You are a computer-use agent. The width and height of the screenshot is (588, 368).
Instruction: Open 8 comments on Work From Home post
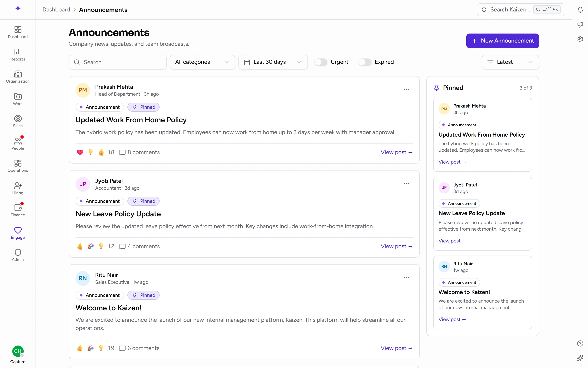[139, 152]
